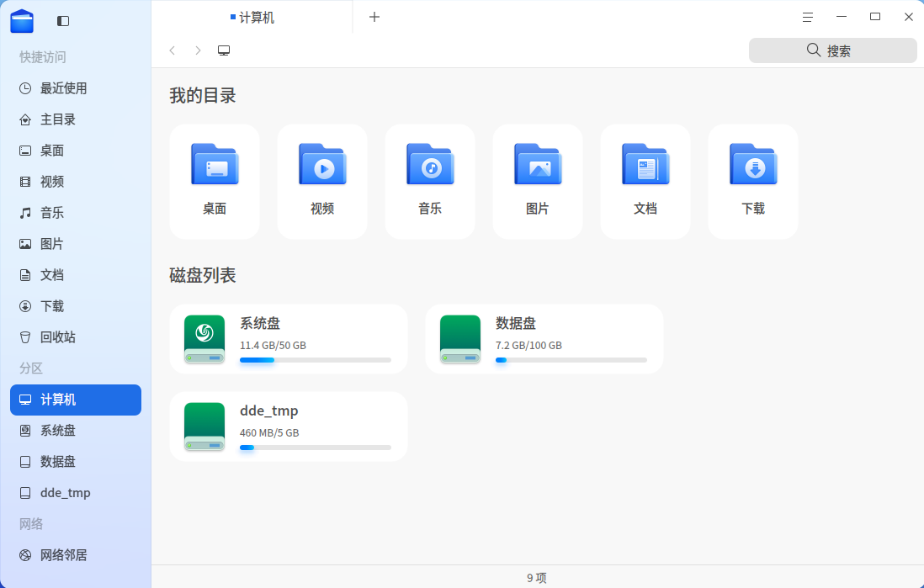Open 系统盘 in the sidebar
924x588 pixels.
(76, 431)
